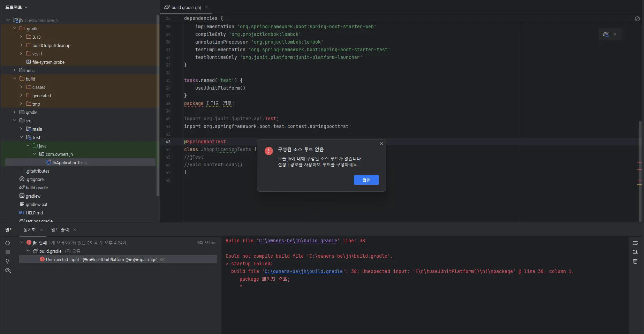Close the 동기화 tab

pos(41,230)
